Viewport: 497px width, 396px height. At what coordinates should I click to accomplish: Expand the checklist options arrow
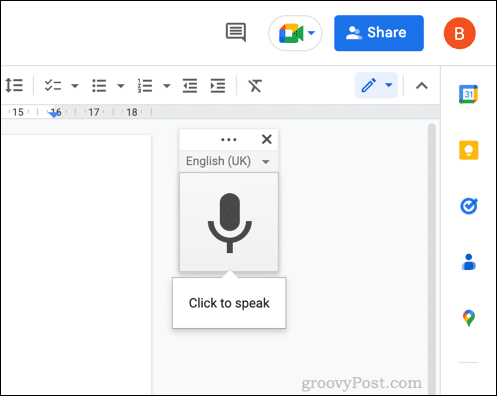(x=75, y=86)
